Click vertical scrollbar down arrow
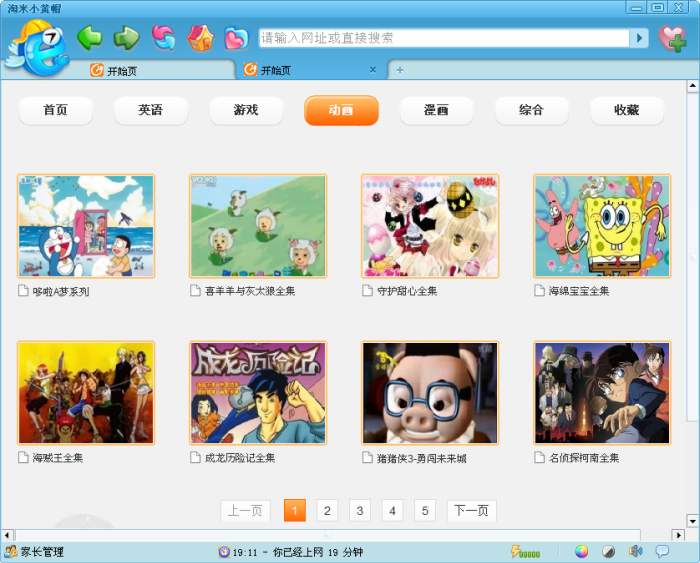This screenshot has height=563, width=700. 692,521
